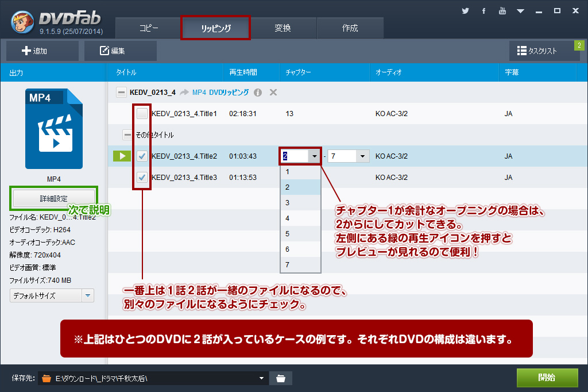Click the MP4 DVDリッピング profile link
Viewport: 588px width, 392px height.
220,93
